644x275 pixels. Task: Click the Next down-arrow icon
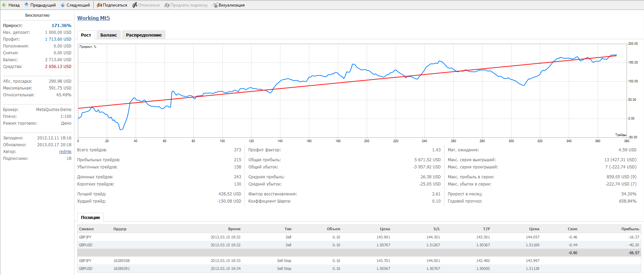pos(63,5)
